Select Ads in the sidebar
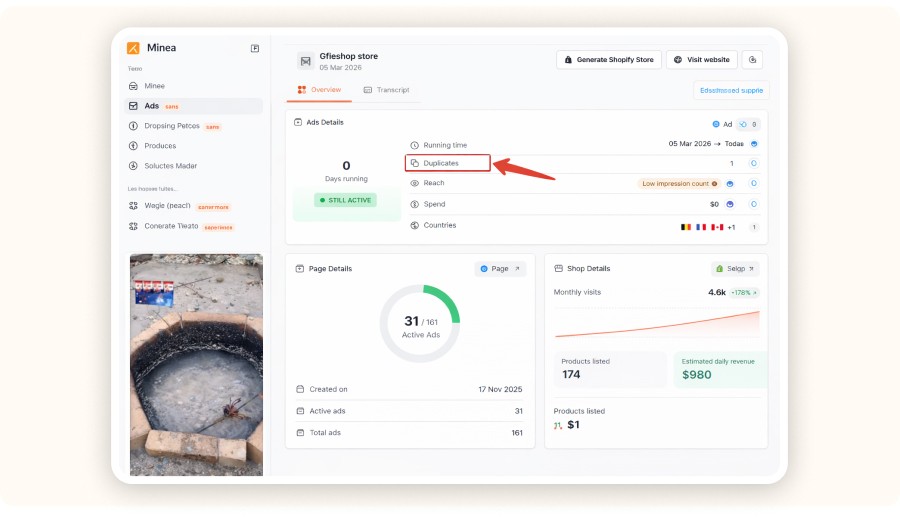Viewport: 900px width, 520px height. click(194, 106)
